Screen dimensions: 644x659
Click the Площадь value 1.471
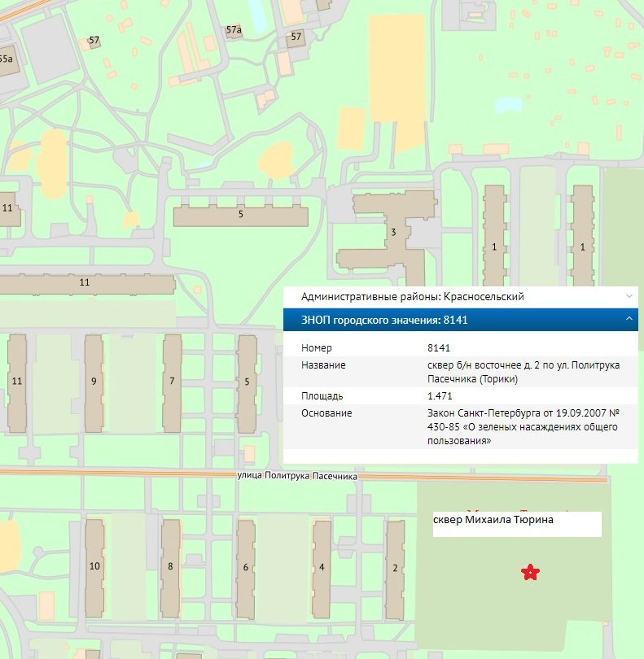[x=440, y=396]
